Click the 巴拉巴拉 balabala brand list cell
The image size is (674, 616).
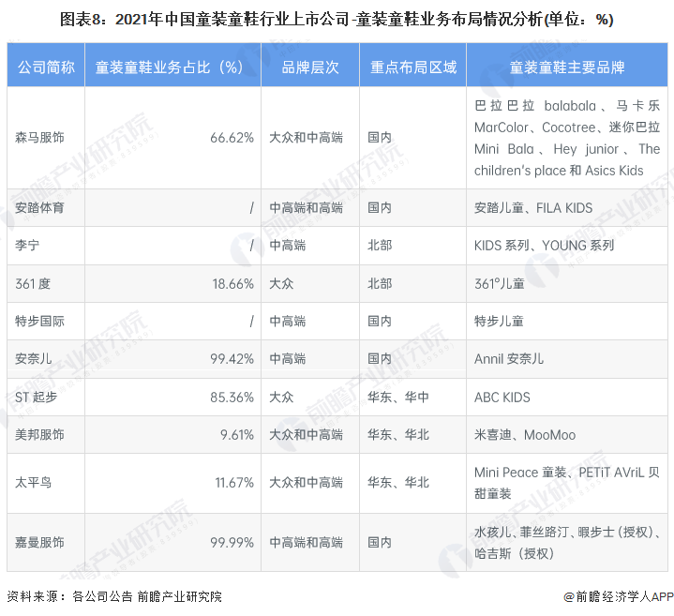point(567,138)
